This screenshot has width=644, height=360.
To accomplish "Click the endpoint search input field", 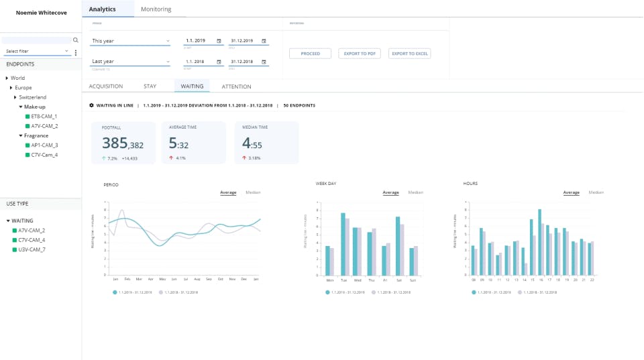I will coord(37,40).
